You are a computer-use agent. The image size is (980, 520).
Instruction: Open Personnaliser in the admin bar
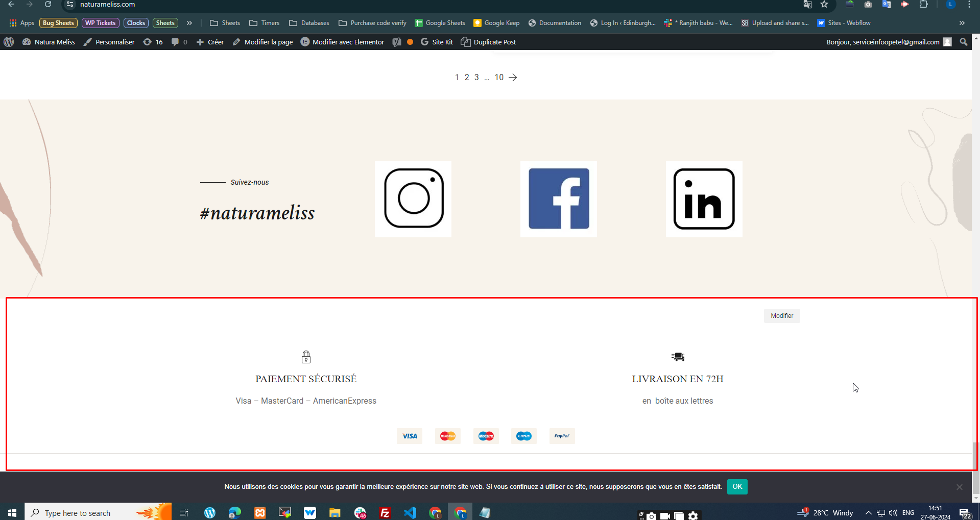coord(109,42)
